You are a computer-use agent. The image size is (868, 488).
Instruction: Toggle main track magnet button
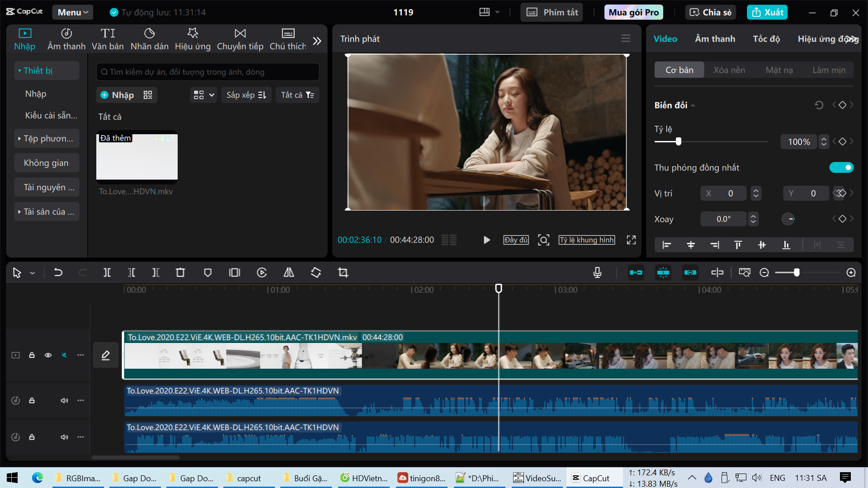[636, 272]
